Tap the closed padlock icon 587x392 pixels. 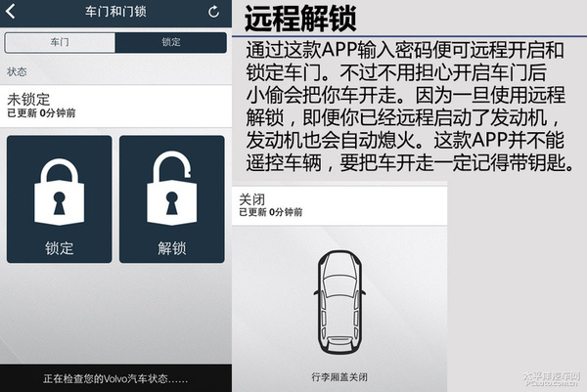[x=59, y=192]
